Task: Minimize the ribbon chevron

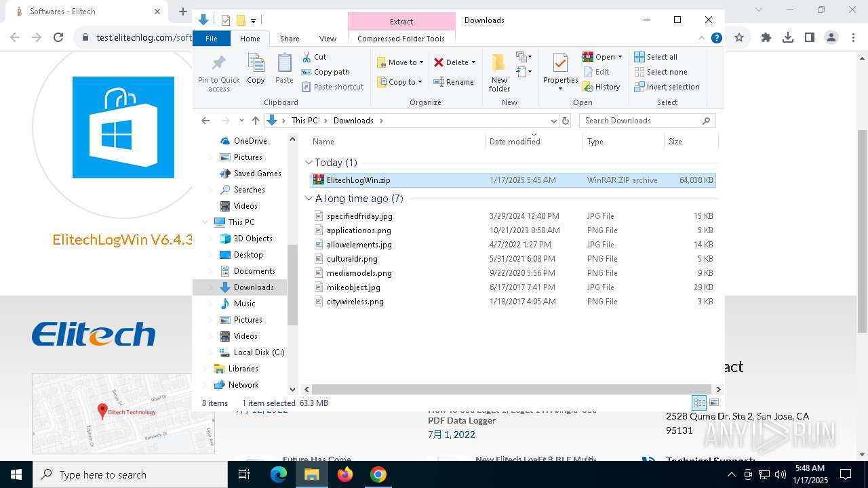Action: 702,39
